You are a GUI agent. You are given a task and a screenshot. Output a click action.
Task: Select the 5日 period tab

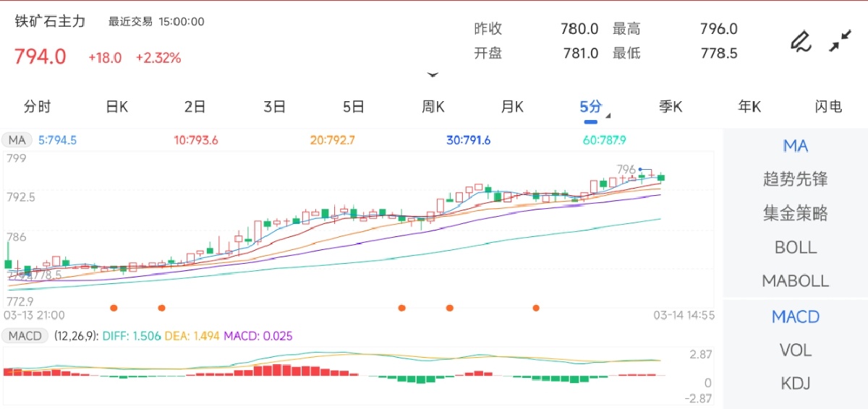354,107
